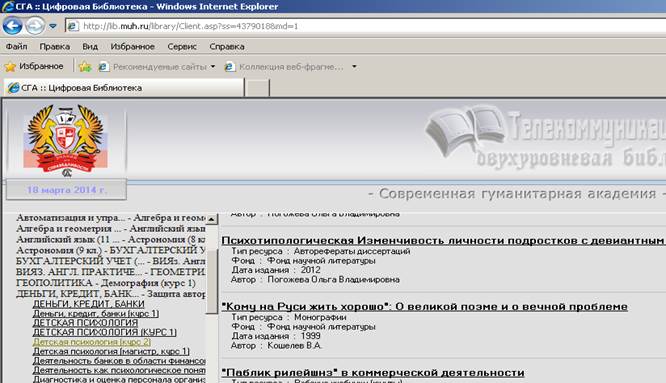
Task: Open Деятельность банков в области финансов link
Action: 119,361
